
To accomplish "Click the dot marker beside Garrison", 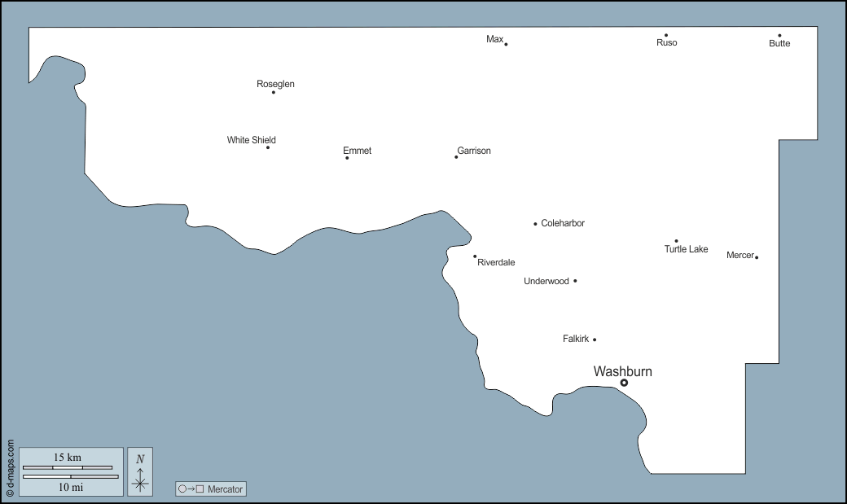I will coord(456,157).
